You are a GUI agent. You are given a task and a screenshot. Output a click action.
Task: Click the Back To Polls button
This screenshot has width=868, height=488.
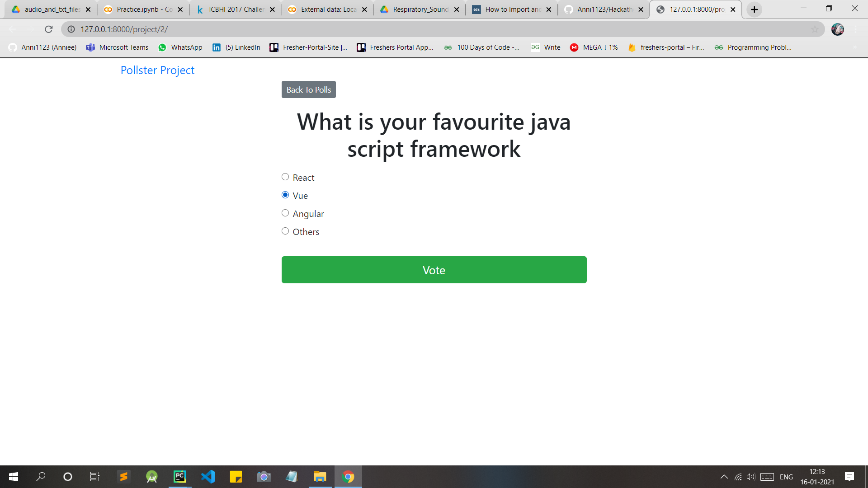(x=308, y=89)
